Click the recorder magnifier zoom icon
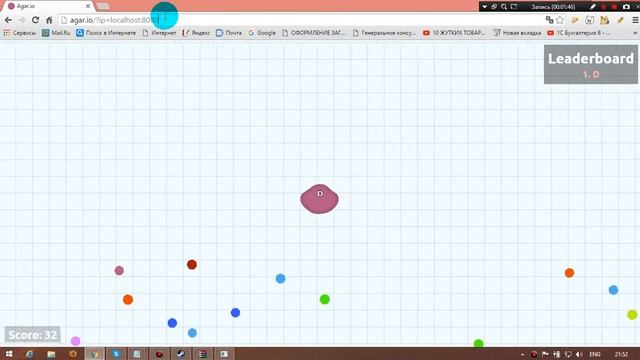 tap(504, 7)
